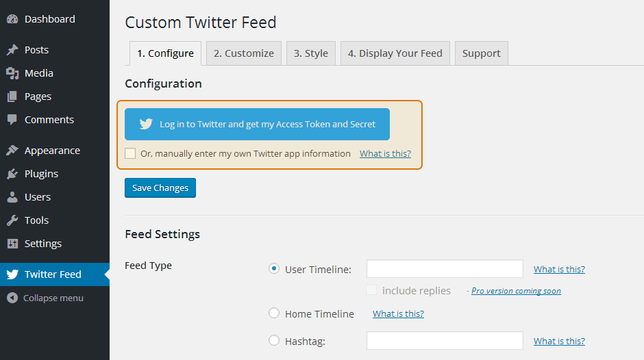Click the Twitter bird icon in sidebar
The width and height of the screenshot is (644, 360).
(12, 274)
